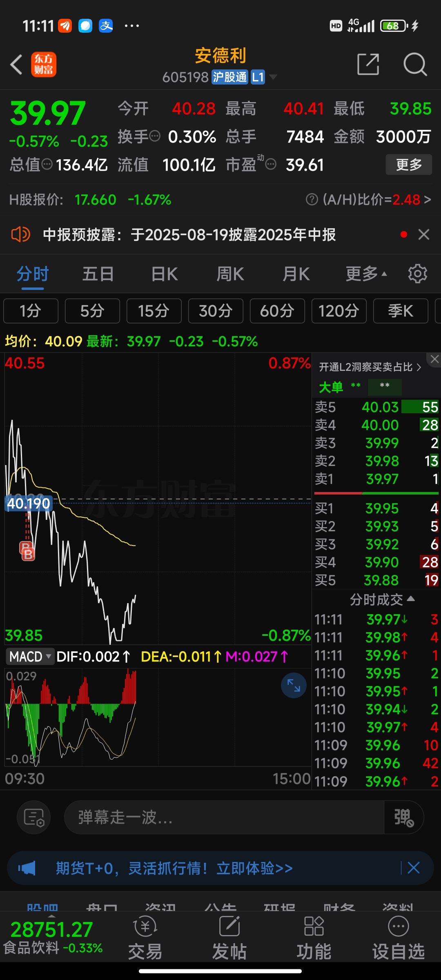Switch to the 分时 tab

coord(33,274)
